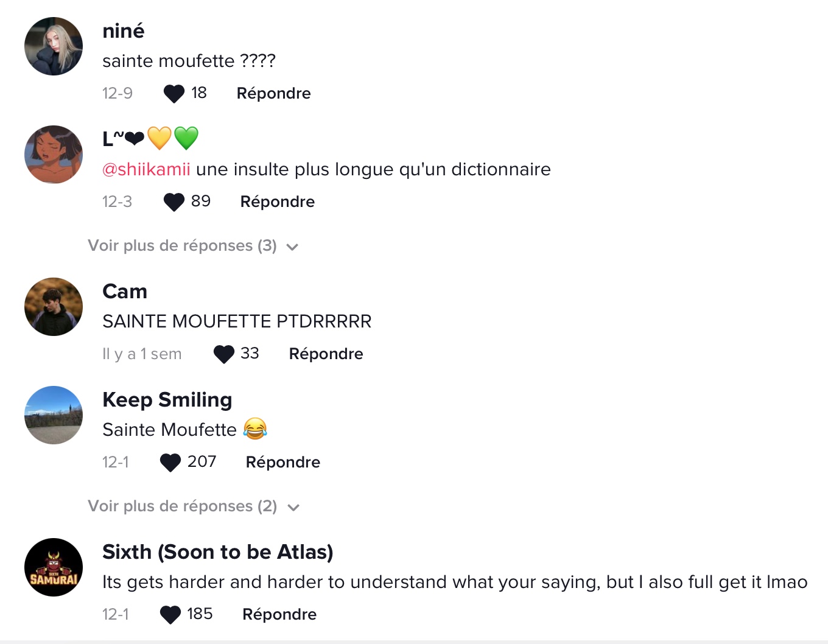The image size is (828, 644).
Task: Like niné's comment with heart icon
Action: point(174,93)
